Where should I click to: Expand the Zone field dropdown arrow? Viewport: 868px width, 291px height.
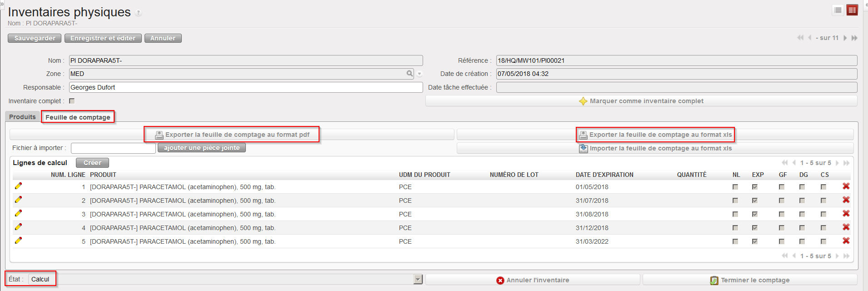(x=419, y=74)
